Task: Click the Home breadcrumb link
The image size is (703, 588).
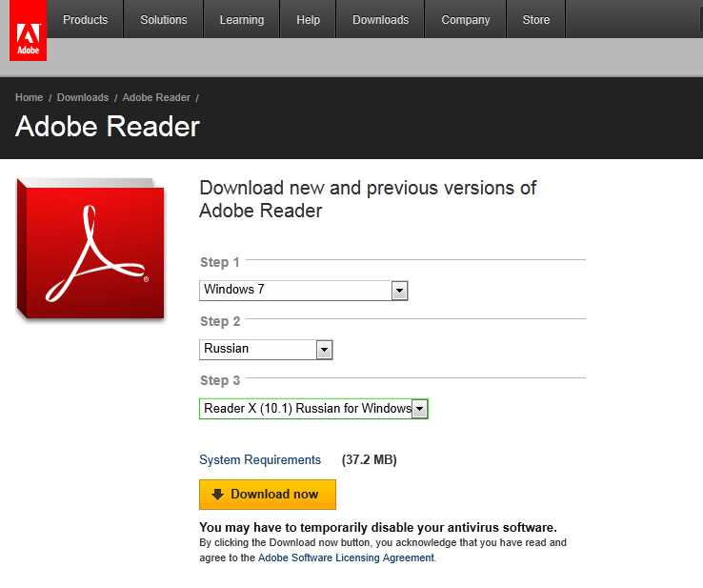Action: click(29, 98)
